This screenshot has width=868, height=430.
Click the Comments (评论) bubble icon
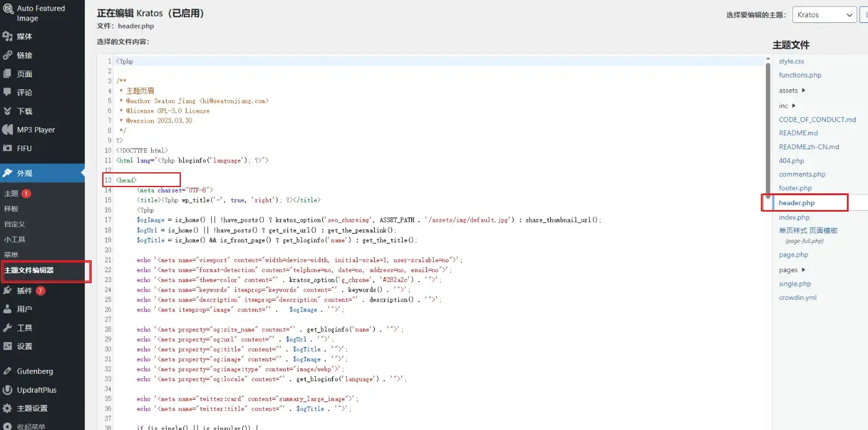[7, 92]
